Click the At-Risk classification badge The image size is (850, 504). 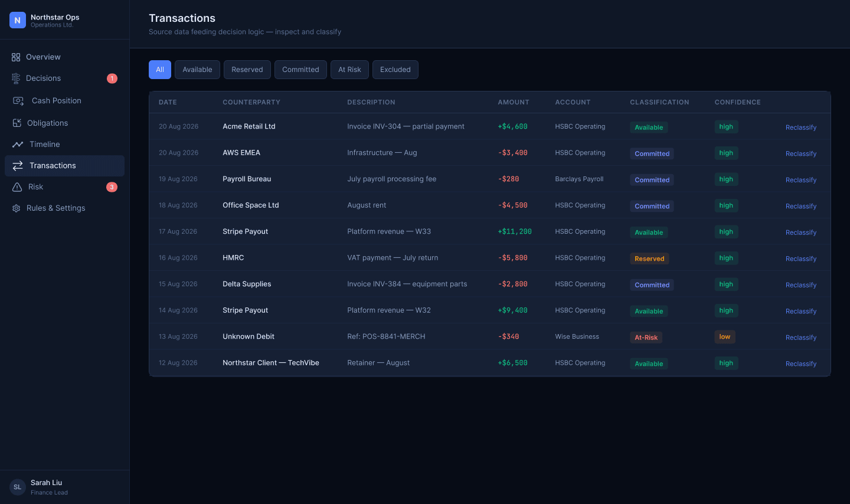click(646, 338)
